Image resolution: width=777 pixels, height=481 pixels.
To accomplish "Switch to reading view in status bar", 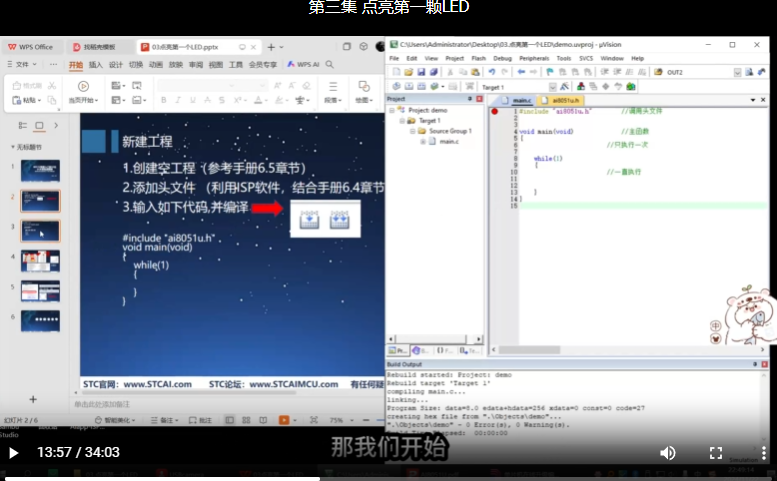I will 263,420.
